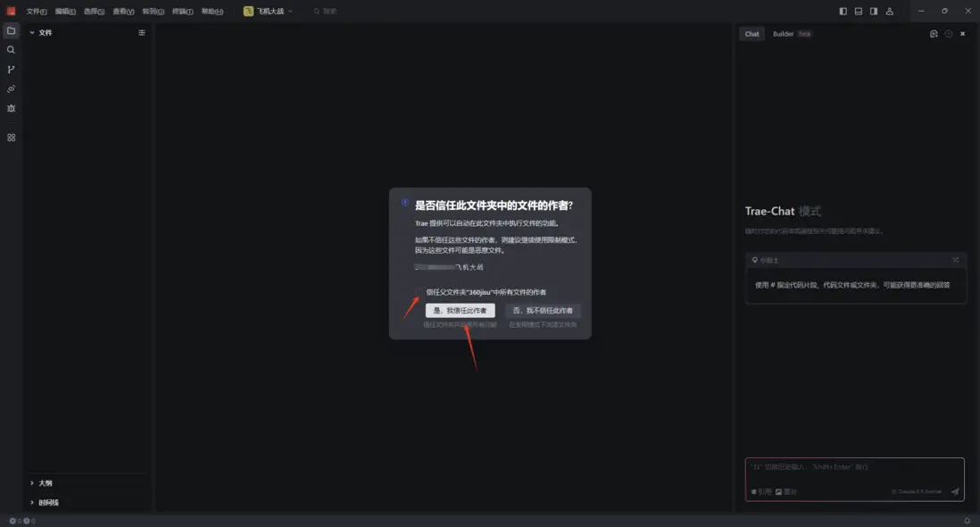Click the new chat icon in chat header
The width and height of the screenshot is (980, 527).
click(x=934, y=34)
